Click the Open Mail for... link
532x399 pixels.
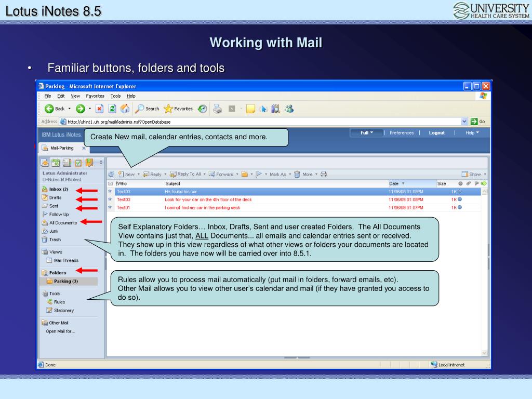click(60, 331)
